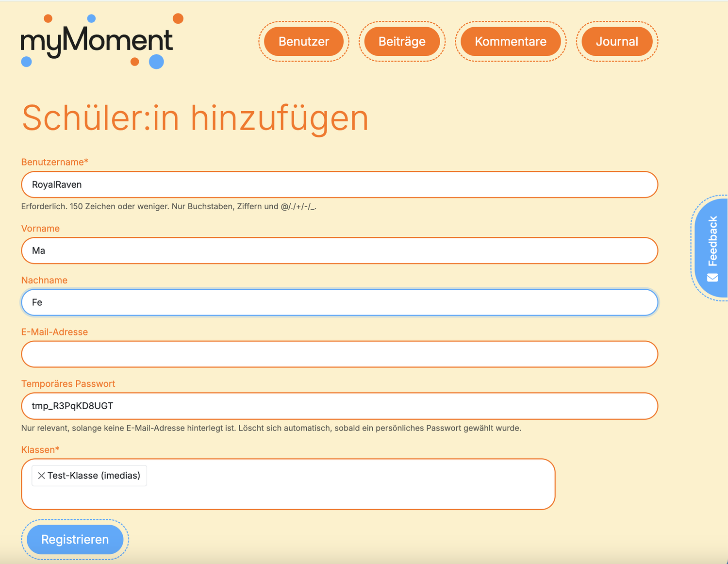Open the Kommentare page

coord(510,42)
